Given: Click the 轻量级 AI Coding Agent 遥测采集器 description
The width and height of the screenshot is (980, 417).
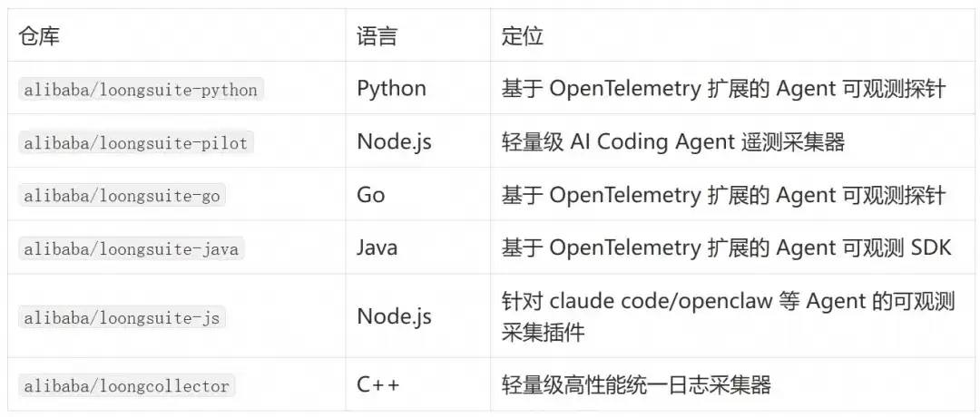Looking at the screenshot, I should [x=673, y=142].
